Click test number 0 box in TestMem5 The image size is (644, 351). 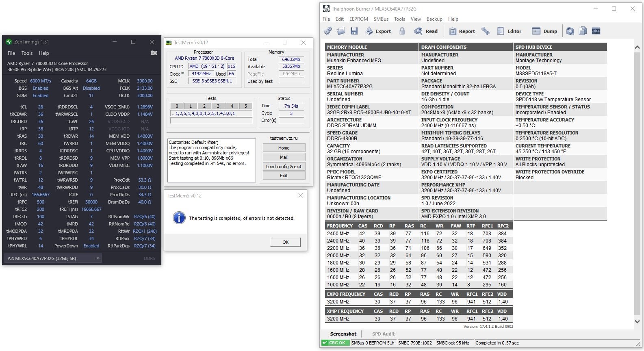tap(177, 106)
